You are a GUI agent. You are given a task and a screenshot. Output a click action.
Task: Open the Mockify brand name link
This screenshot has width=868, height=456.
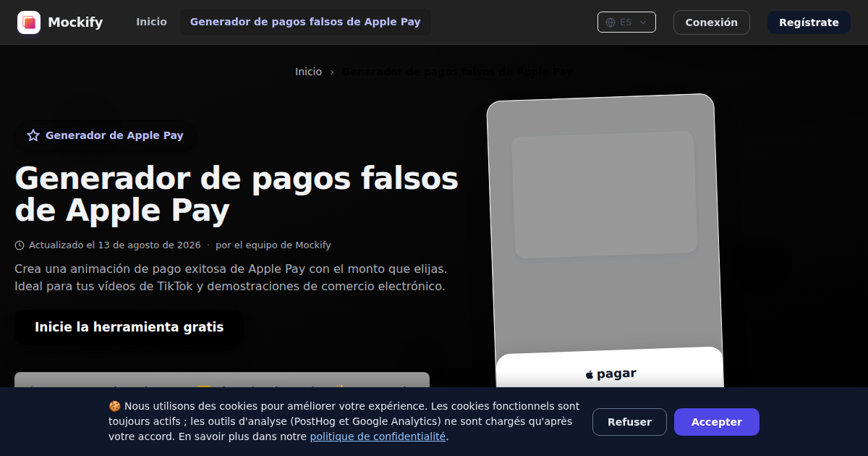click(x=75, y=22)
